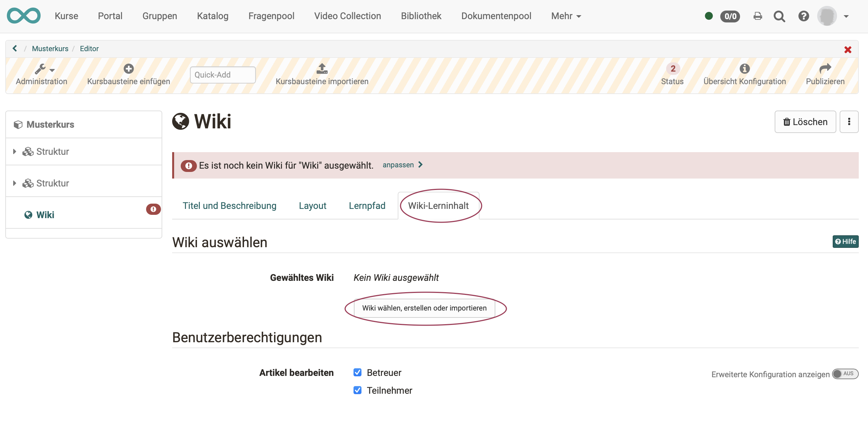
Task: Open the search magnifier icon
Action: coord(779,16)
